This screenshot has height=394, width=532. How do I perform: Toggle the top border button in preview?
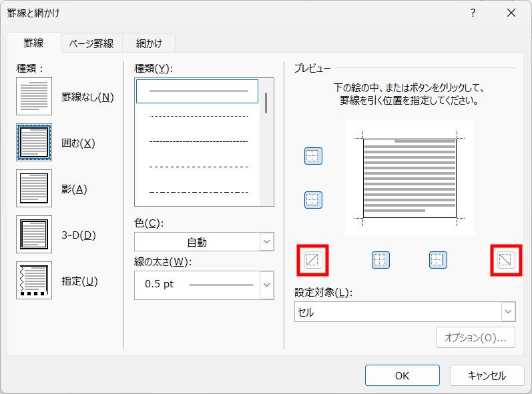coord(313,156)
